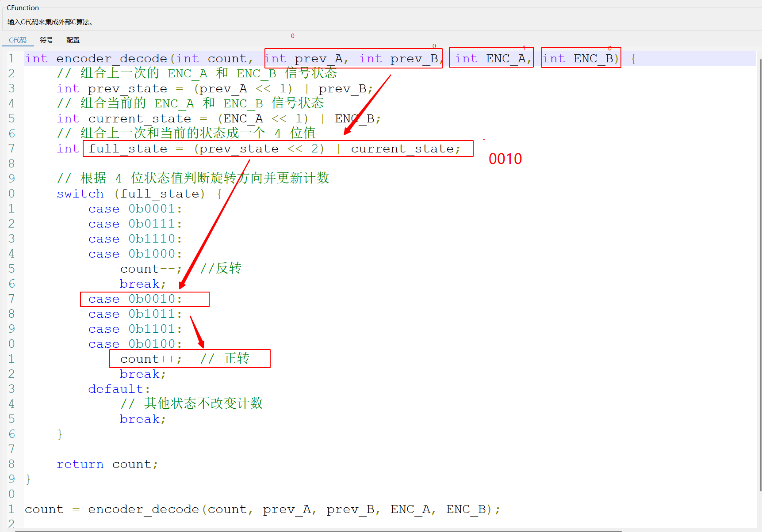Click 'case 0b0001:' line
Image resolution: width=762 pixels, height=532 pixels.
click(x=135, y=209)
